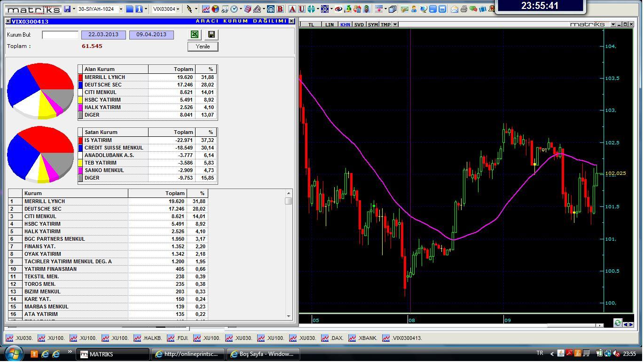Select the TMP chart tab
Viewport: 644px width, 362px height.
click(386, 24)
